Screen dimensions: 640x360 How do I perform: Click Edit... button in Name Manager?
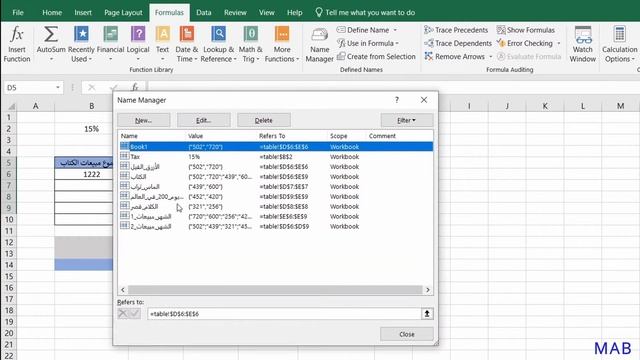click(204, 120)
